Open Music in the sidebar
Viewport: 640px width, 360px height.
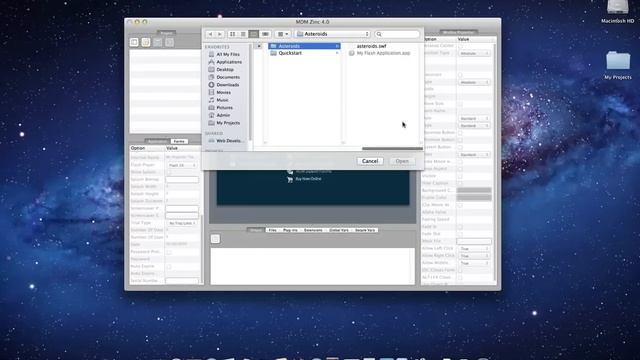(x=218, y=100)
